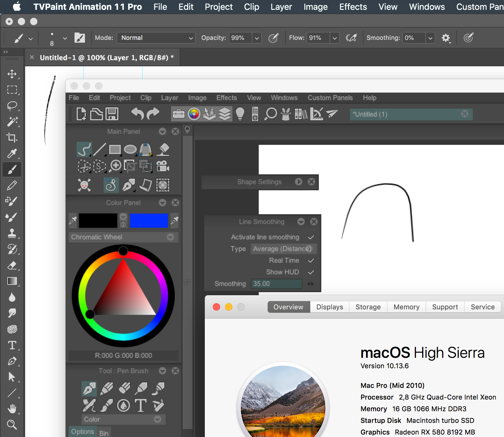Screen dimensions: 504x437
Task: Click the hue handle on chromatic wheel
Action: [x=123, y=251]
